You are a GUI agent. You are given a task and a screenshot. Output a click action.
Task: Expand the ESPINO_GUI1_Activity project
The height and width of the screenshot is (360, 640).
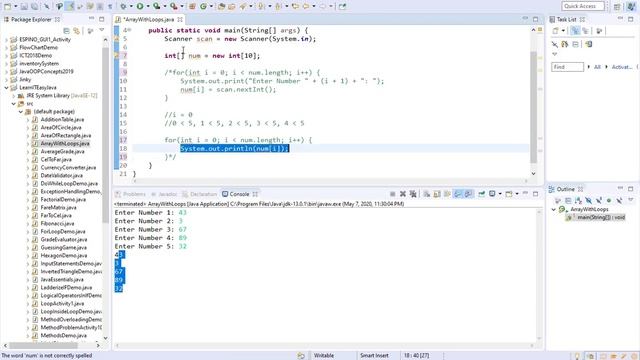pos(6,40)
